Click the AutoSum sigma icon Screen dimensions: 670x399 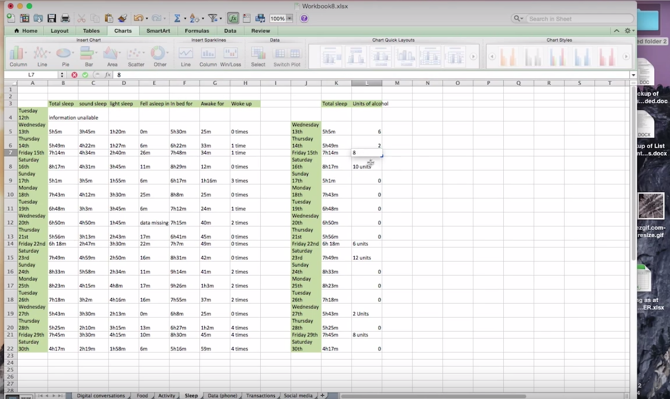tap(176, 18)
